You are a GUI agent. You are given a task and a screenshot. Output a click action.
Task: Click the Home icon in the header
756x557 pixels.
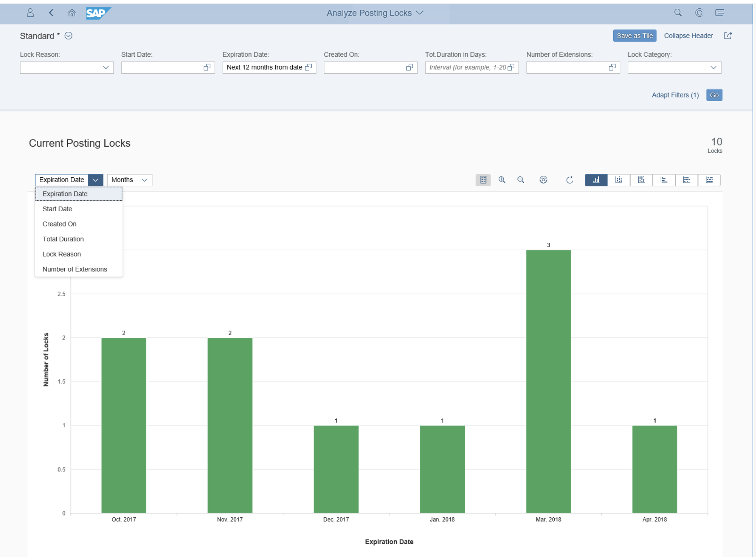click(71, 13)
